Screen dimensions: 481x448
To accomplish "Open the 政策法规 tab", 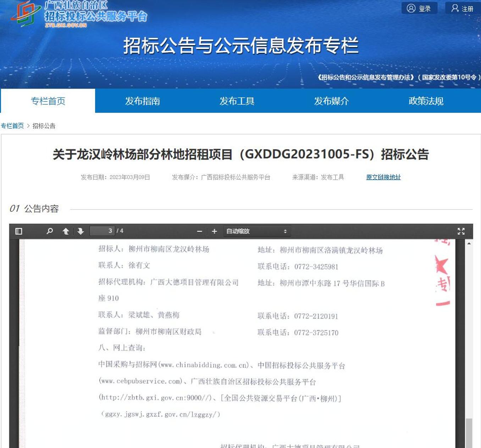I will tap(426, 101).
